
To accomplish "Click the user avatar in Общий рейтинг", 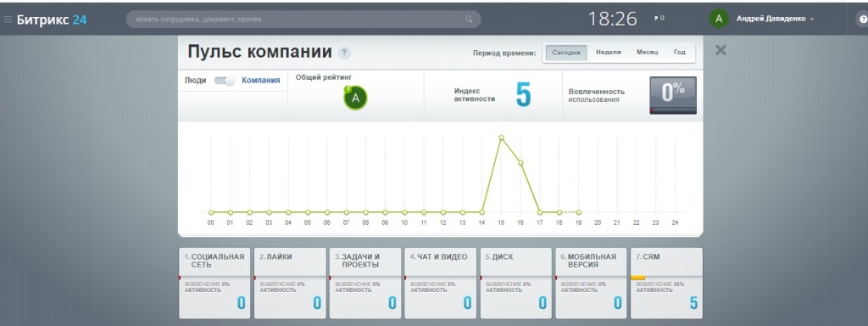I will (x=355, y=98).
